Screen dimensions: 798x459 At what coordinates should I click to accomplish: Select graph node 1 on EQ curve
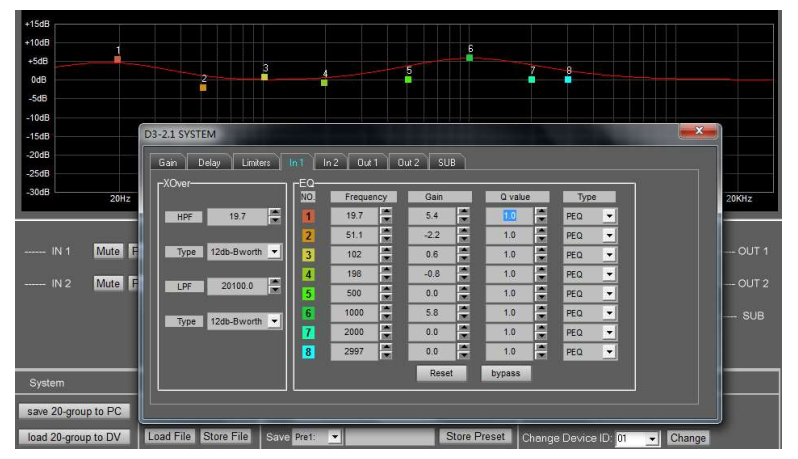118,60
